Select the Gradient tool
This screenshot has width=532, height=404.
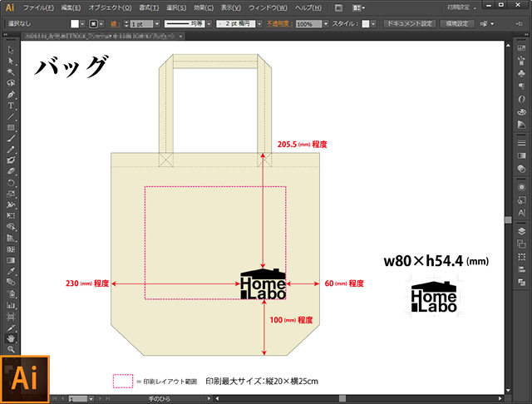point(11,260)
